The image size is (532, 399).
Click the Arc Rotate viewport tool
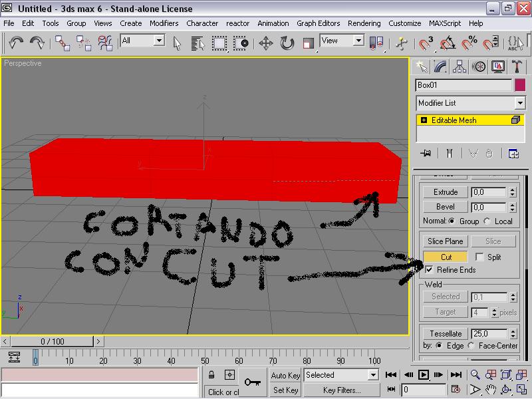[x=506, y=390]
